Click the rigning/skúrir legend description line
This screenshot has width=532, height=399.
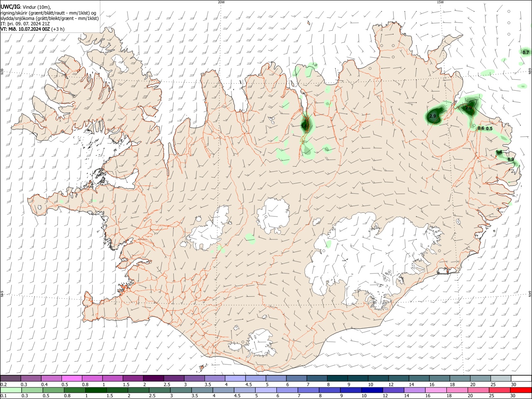pyautogui.click(x=48, y=12)
